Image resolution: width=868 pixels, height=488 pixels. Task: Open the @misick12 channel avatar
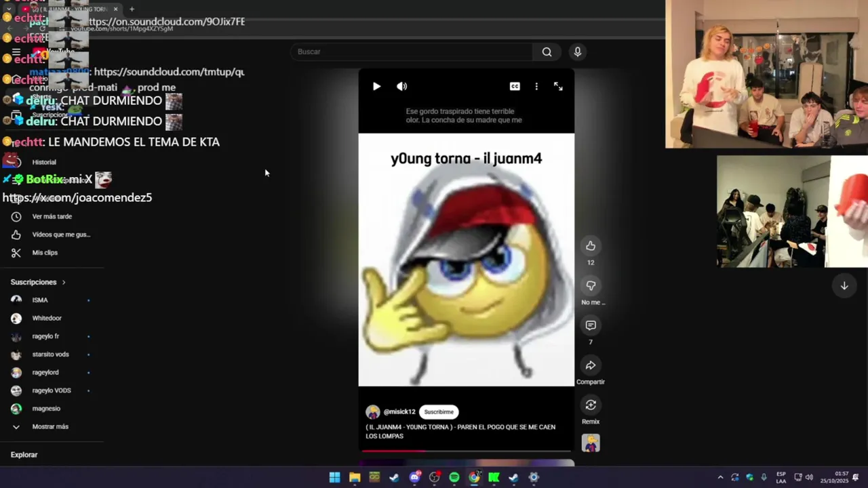click(373, 412)
